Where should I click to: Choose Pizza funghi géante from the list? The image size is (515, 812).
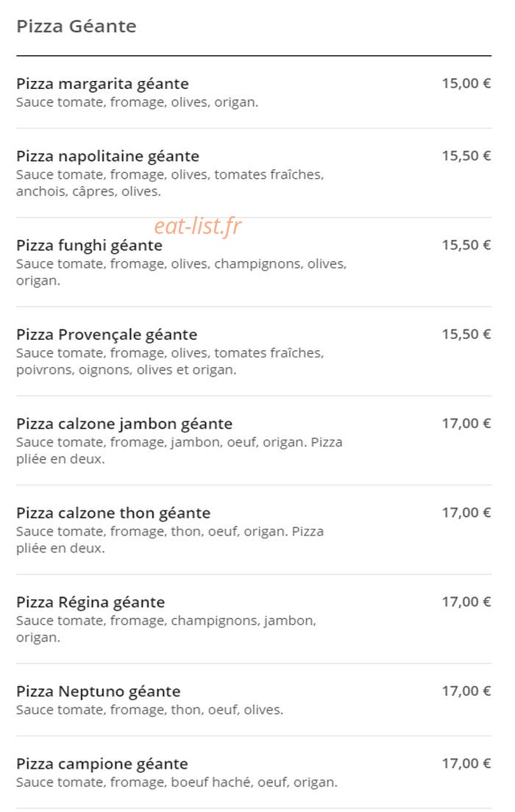coord(254,262)
